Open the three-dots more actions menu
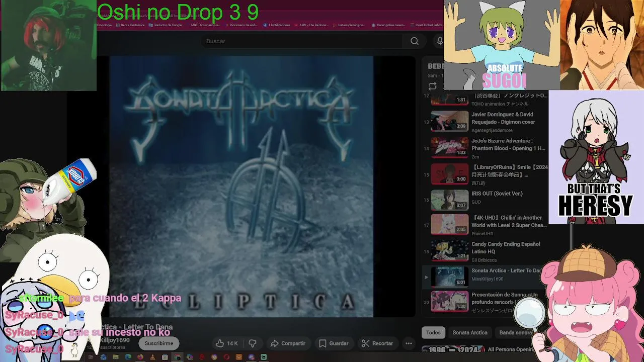The height and width of the screenshot is (362, 644). 409,343
